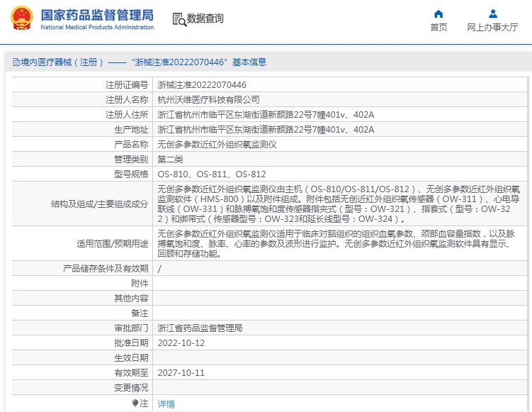Image resolution: width=532 pixels, height=412 pixels.
Task: Click the 注册人住所 address value
Action: tap(266, 115)
